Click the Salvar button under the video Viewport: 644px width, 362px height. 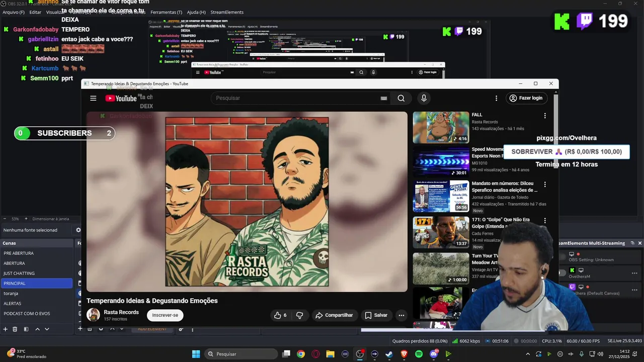coord(376,315)
